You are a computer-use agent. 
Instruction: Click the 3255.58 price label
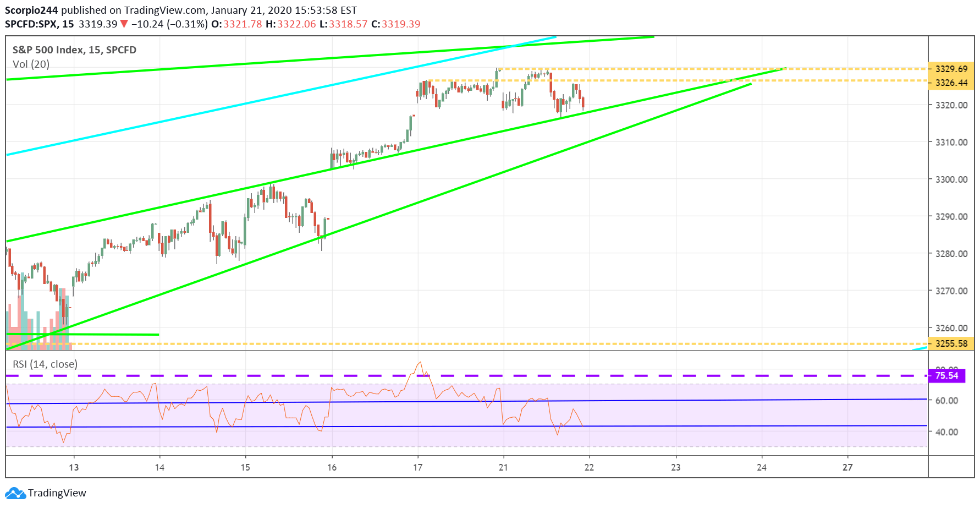pyautogui.click(x=951, y=343)
